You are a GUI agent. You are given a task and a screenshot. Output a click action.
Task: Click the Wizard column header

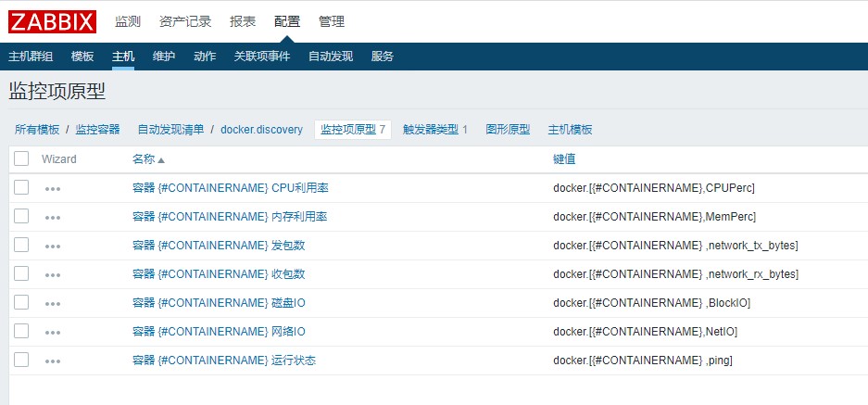pos(58,159)
